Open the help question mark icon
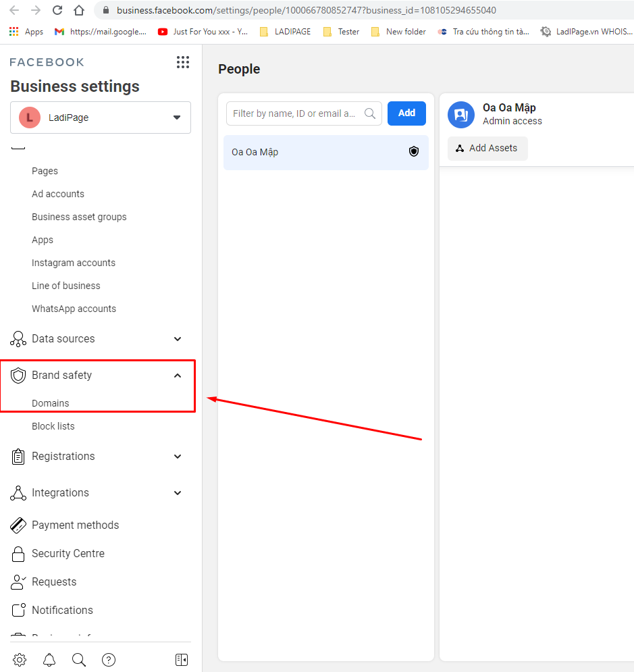The image size is (634, 672). tap(109, 660)
